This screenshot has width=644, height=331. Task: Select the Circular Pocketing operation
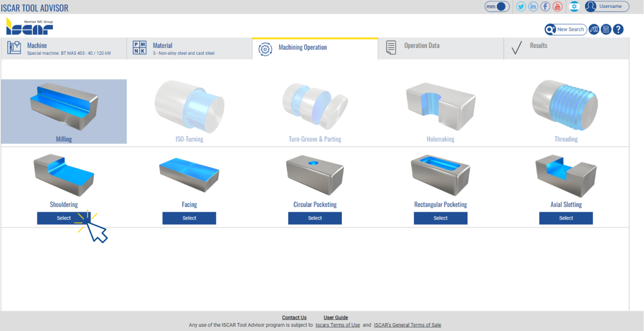coord(315,218)
